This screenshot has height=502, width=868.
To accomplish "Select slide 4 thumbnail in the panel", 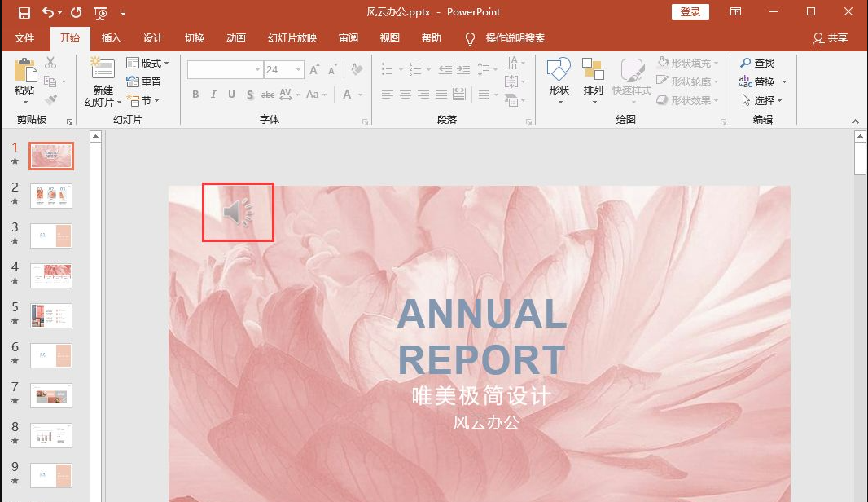I will pos(51,275).
